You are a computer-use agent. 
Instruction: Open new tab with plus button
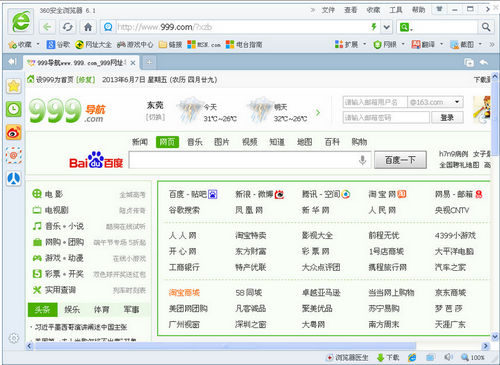click(149, 62)
